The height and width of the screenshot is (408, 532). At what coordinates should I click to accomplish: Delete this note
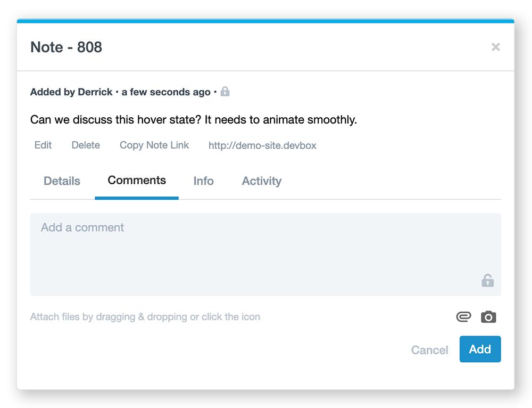click(86, 145)
